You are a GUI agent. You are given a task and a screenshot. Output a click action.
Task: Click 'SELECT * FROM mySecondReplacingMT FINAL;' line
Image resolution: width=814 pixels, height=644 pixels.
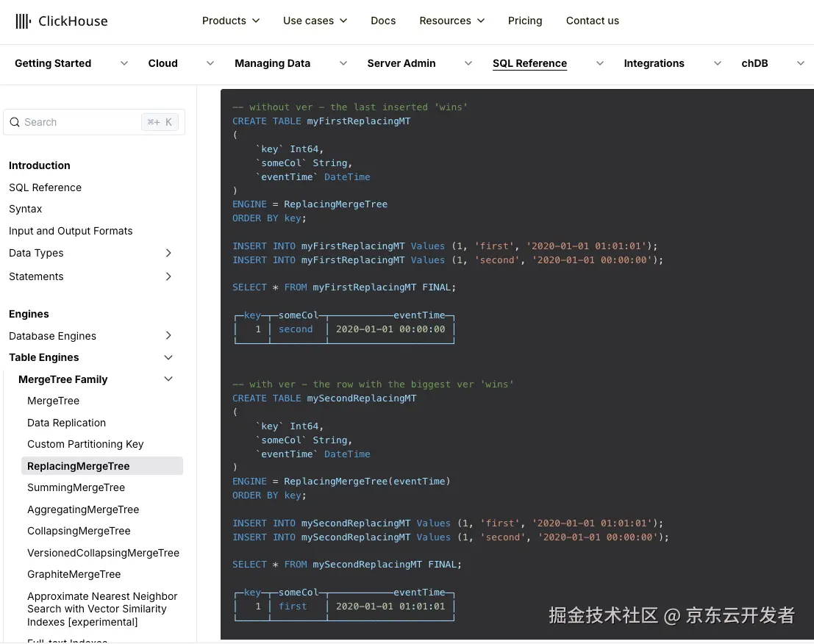[347, 564]
